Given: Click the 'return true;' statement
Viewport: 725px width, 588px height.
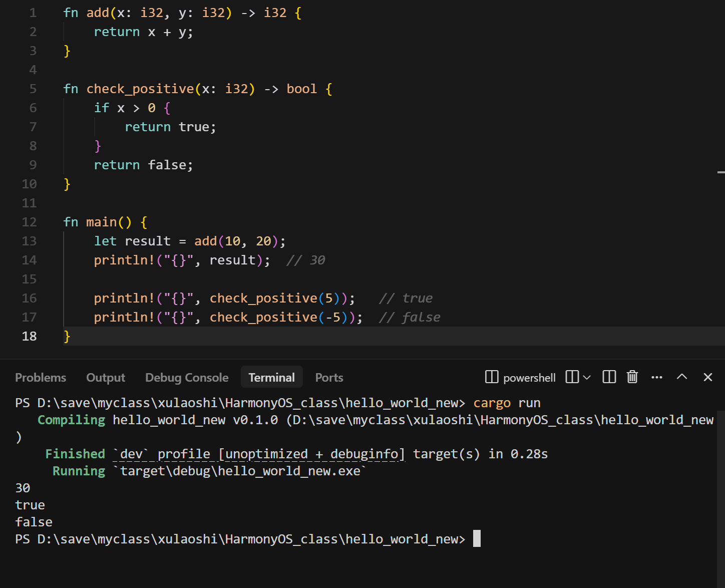Looking at the screenshot, I should click(x=171, y=127).
